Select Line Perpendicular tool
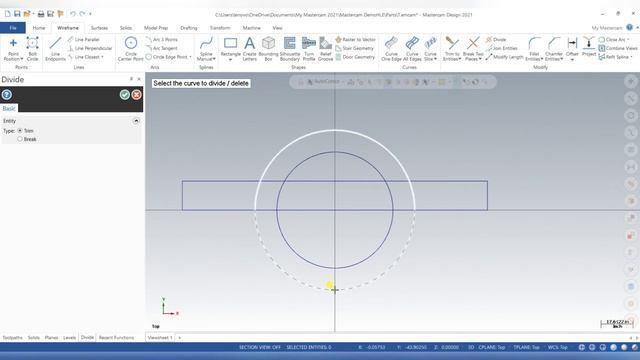640x360 pixels. tap(90, 48)
